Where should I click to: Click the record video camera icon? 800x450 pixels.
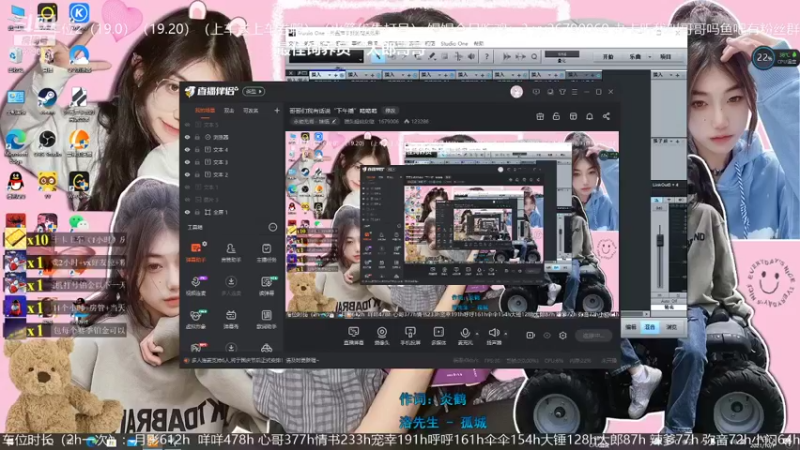tap(531, 335)
